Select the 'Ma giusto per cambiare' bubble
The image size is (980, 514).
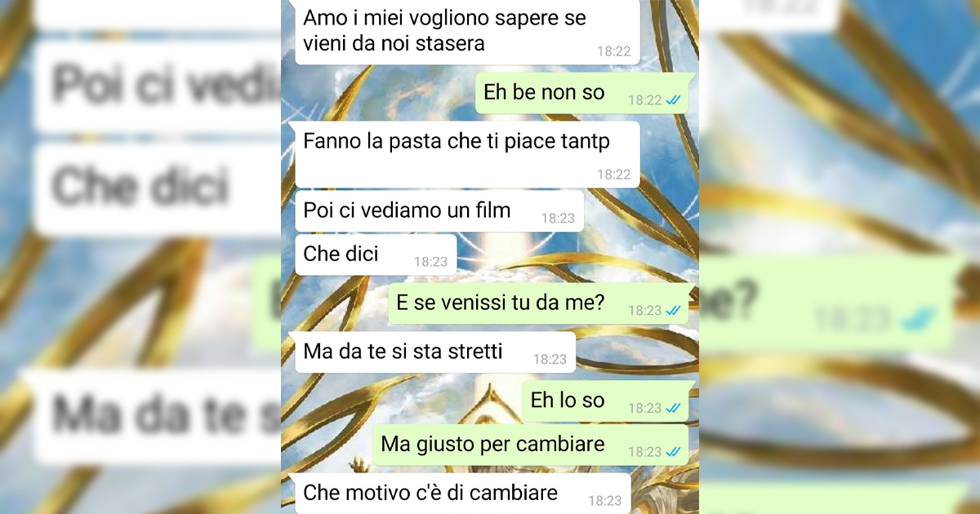[532, 445]
